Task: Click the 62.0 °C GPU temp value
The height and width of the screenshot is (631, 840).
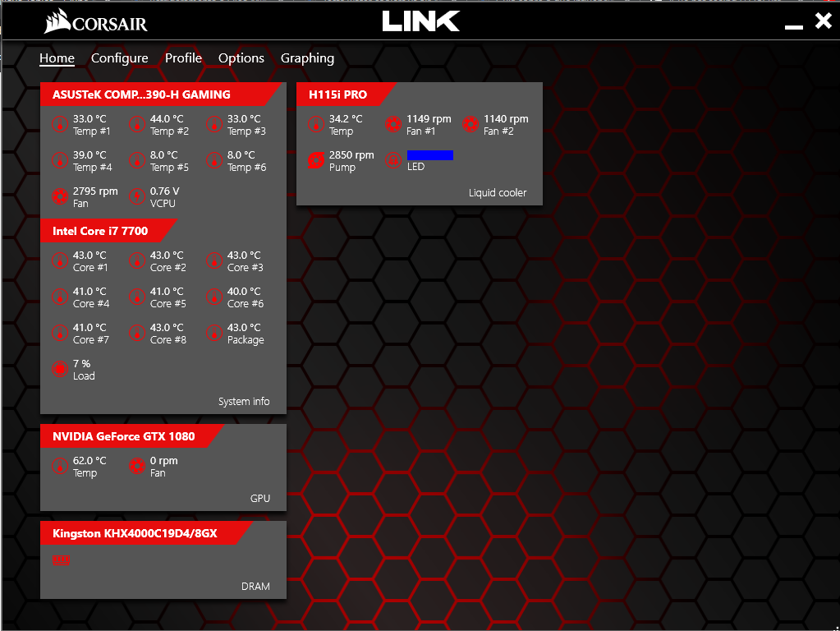Action: [90, 461]
